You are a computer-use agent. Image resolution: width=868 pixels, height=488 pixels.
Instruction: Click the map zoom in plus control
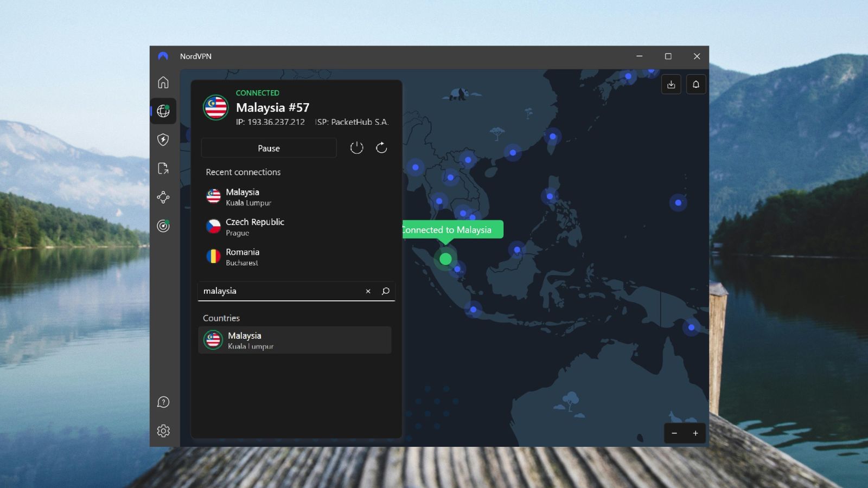coord(695,433)
